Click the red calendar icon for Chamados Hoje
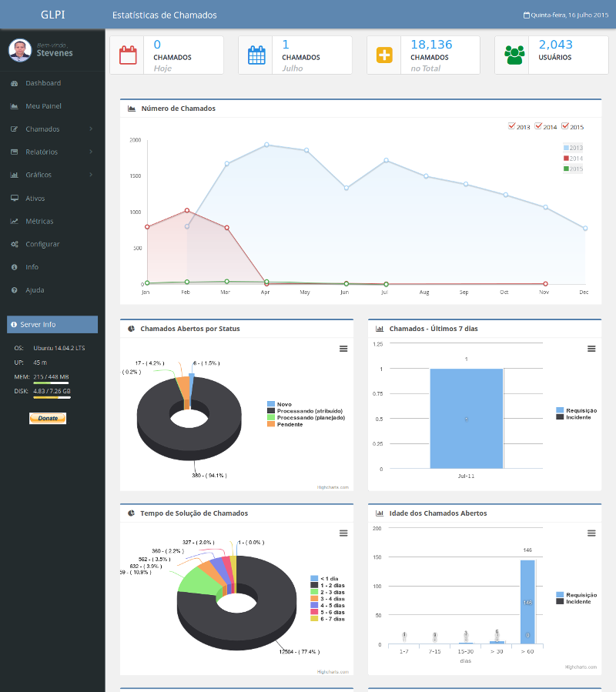Screen dimensions: 616x692 click(127, 55)
